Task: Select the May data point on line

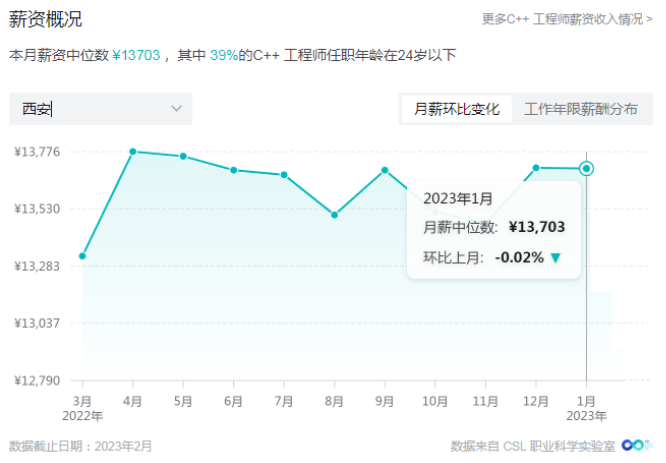Action: (x=183, y=156)
